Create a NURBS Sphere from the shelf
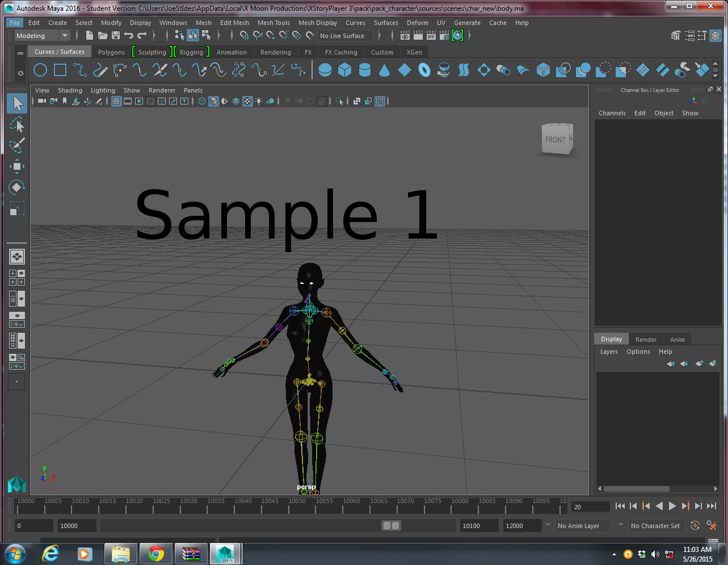728x565 pixels. click(x=325, y=70)
